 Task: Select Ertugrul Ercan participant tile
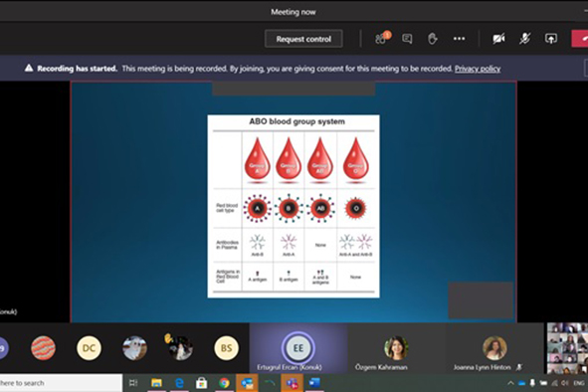tap(298, 348)
